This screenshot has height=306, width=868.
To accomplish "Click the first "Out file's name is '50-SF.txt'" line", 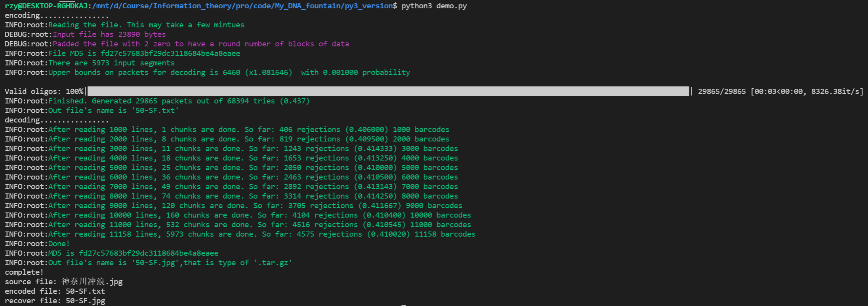I will pyautogui.click(x=92, y=111).
